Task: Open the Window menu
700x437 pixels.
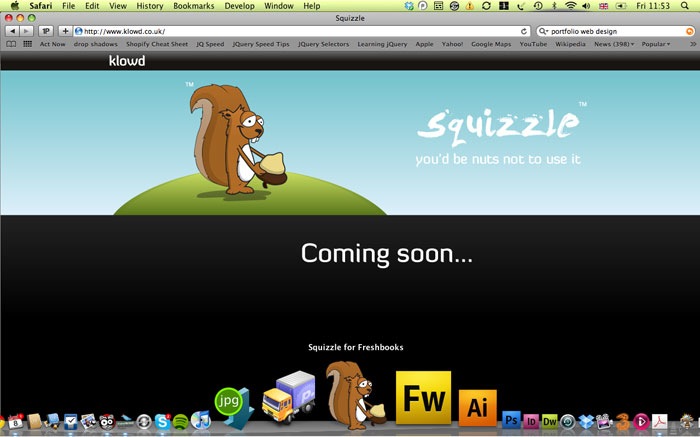Action: pos(279,6)
